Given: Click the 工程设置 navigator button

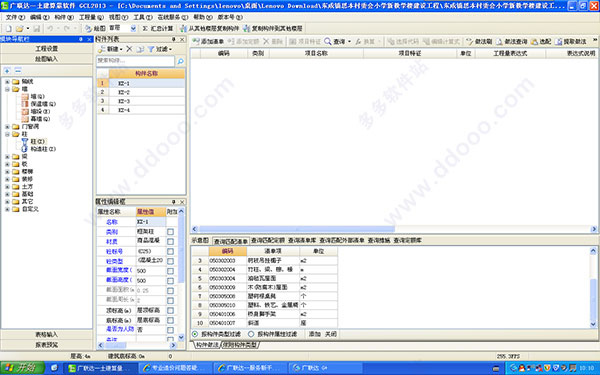Looking at the screenshot, I should click(47, 49).
